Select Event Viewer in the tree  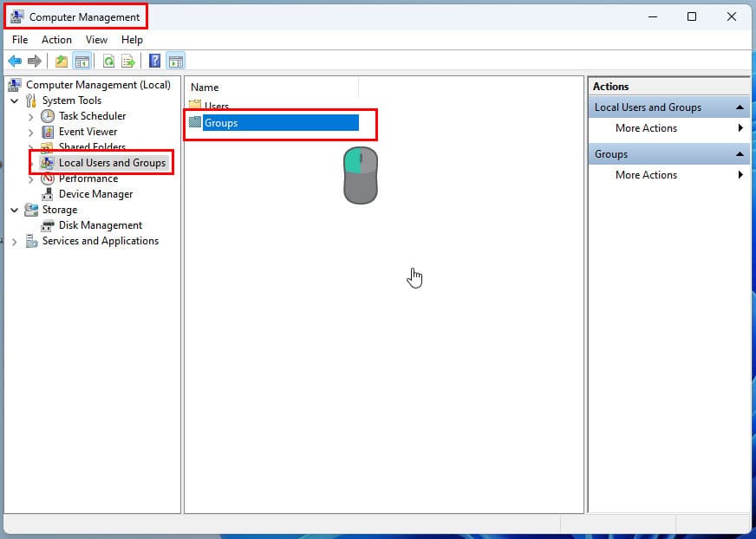coord(88,132)
